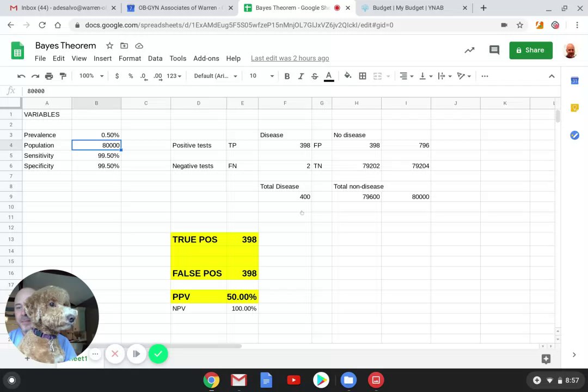Toggle italic formatting
The width and height of the screenshot is (588, 392).
[301, 76]
